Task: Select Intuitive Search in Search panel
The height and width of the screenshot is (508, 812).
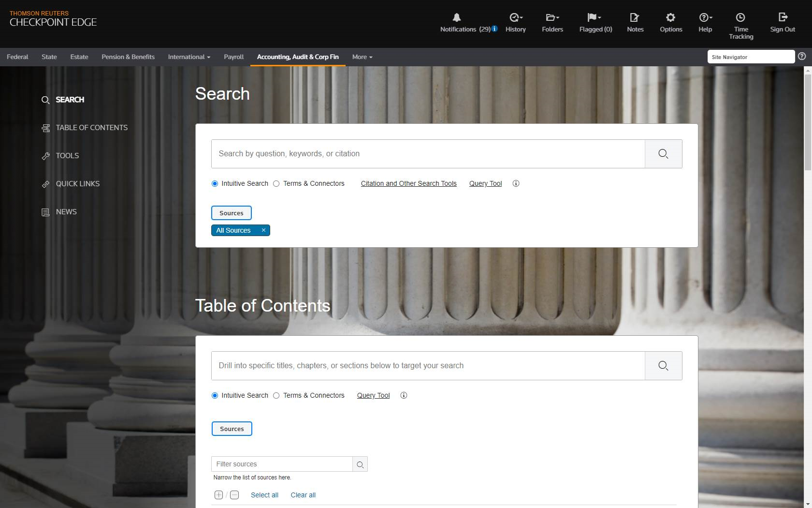Action: [x=215, y=183]
